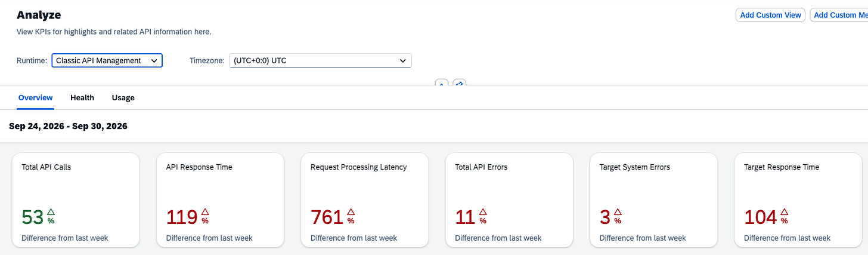868x255 pixels.
Task: Switch to the Usage tab
Action: tap(123, 97)
